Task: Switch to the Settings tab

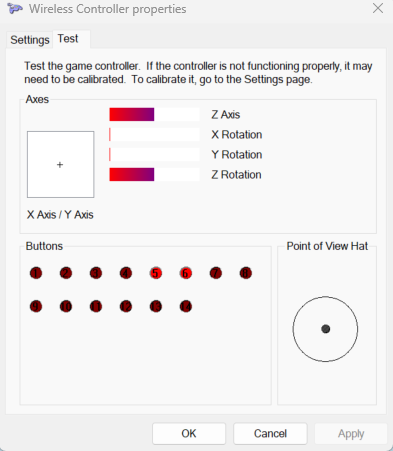Action: (30, 40)
